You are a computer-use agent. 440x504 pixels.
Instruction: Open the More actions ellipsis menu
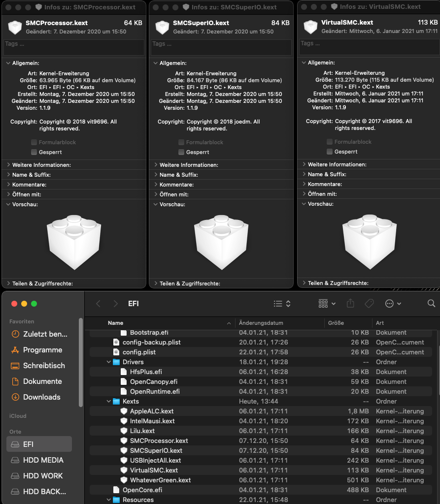coord(393,303)
